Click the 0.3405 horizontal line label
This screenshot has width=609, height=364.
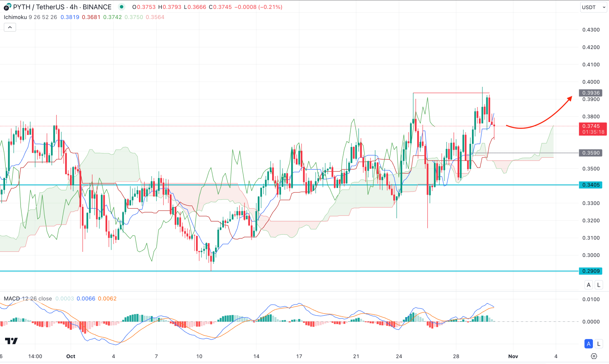click(x=591, y=185)
